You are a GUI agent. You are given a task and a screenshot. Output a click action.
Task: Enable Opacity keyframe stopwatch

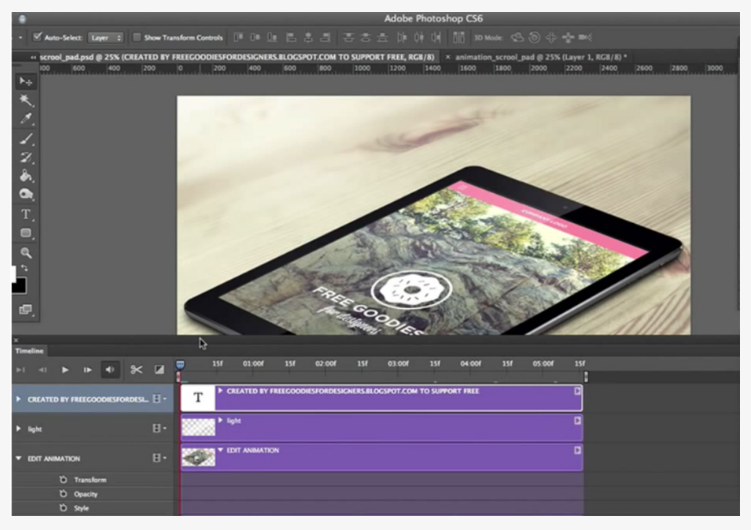point(63,494)
